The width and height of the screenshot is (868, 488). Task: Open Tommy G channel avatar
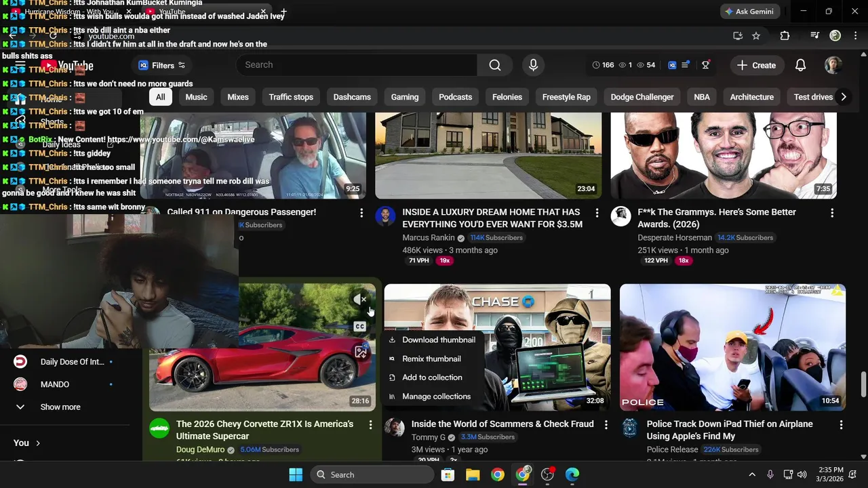tap(395, 428)
